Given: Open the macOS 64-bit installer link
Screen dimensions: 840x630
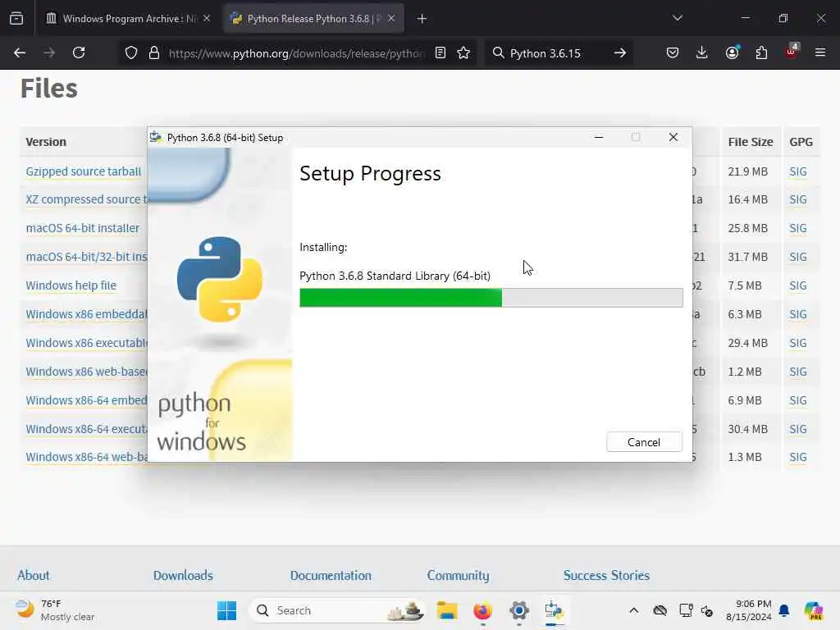Looking at the screenshot, I should 83,228.
